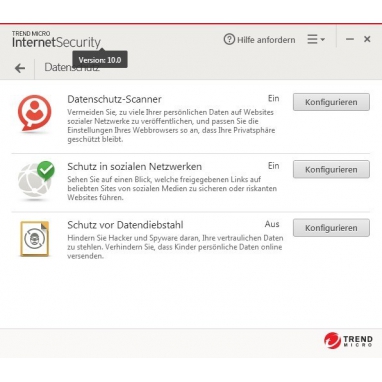Image resolution: width=382 pixels, height=382 pixels.
Task: Click the Aus status of Datendiebstahl protection
Action: click(x=272, y=224)
